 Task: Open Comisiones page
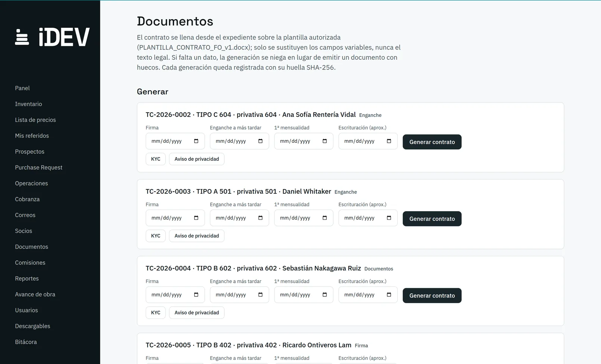[x=30, y=263]
